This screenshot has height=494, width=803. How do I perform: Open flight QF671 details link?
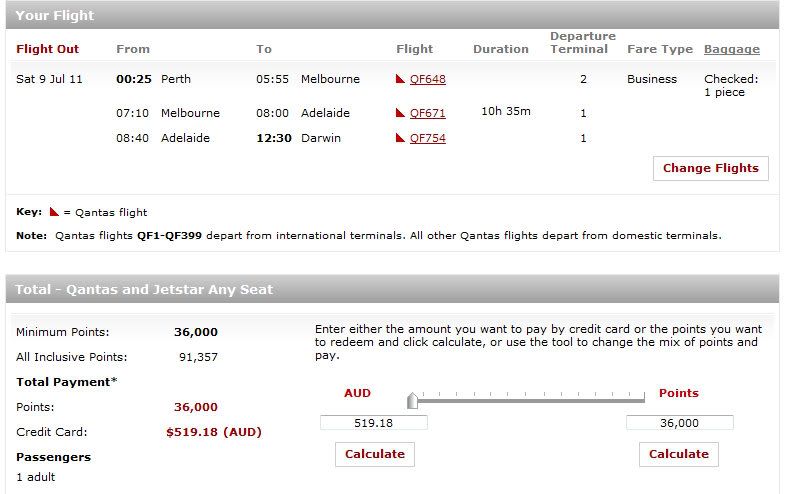pos(428,113)
